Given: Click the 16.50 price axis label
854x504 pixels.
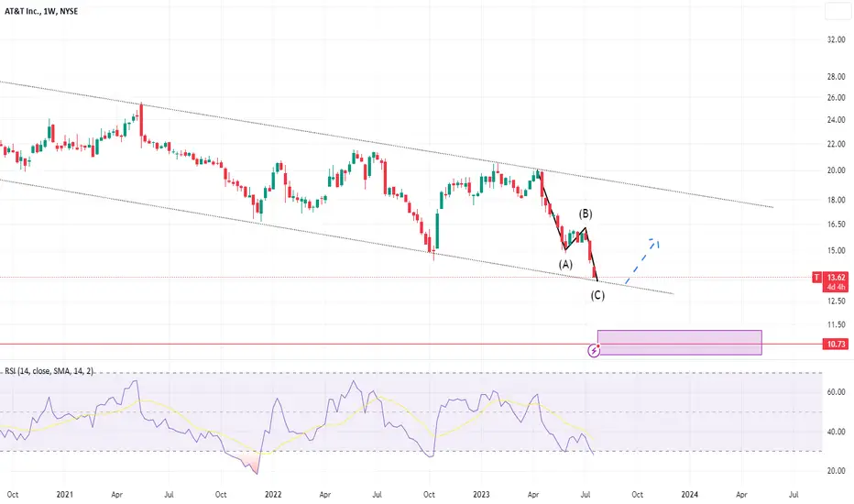Looking at the screenshot, I should 836,224.
